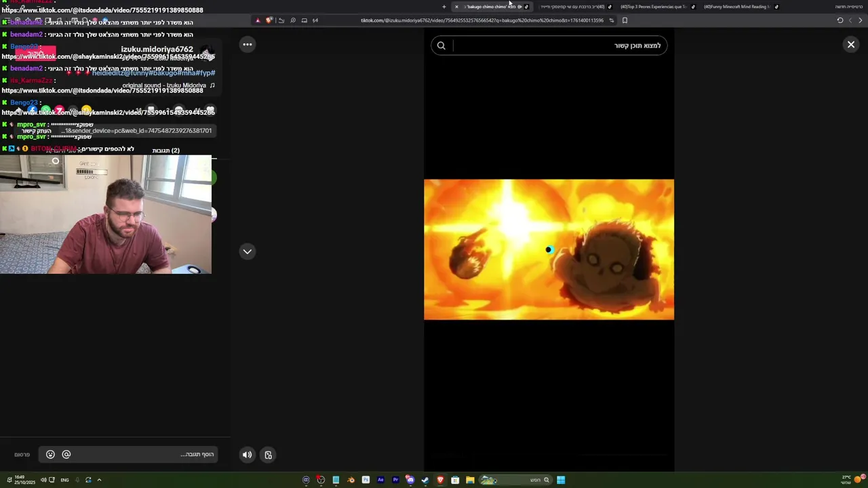This screenshot has width=868, height=488.
Task: Like the video with heart icon
Action: click(x=211, y=110)
